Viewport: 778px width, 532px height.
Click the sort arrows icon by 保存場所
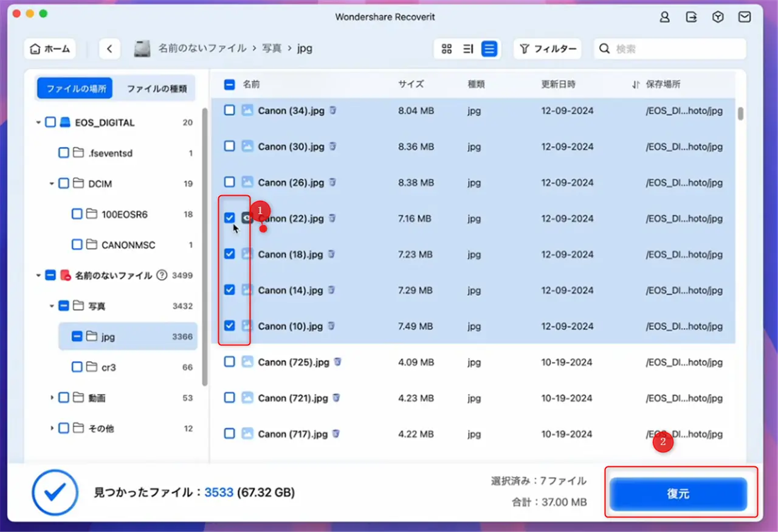tap(636, 85)
